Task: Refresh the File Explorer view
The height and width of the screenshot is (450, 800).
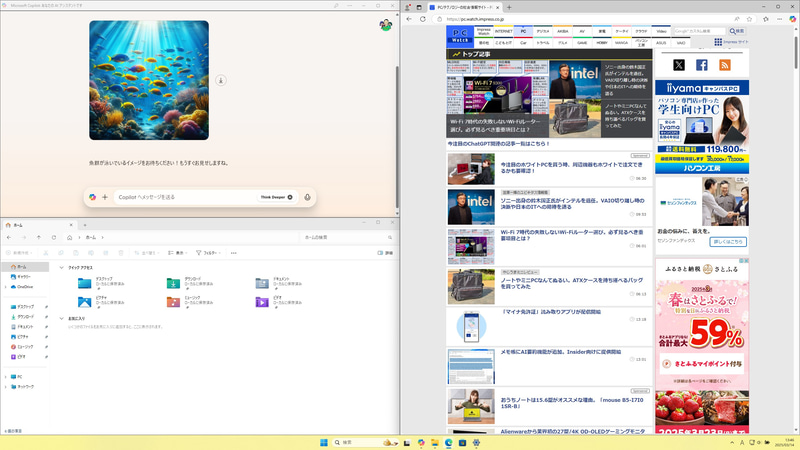Action: pyautogui.click(x=54, y=237)
